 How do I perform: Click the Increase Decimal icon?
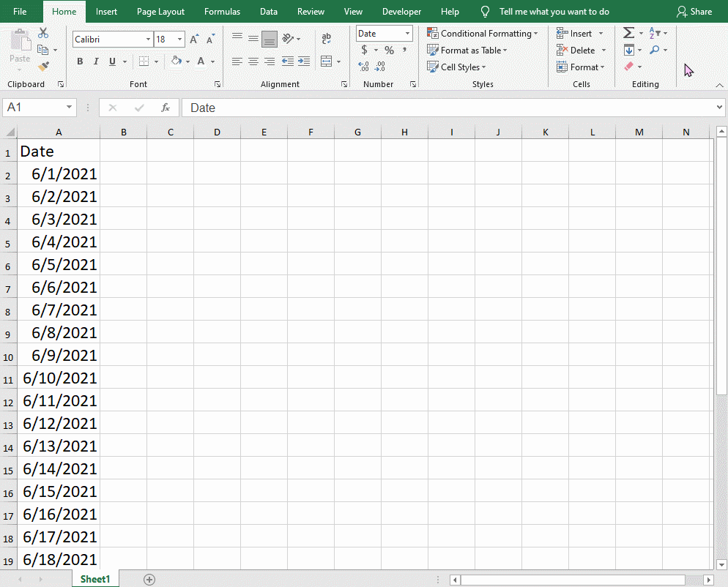(363, 67)
